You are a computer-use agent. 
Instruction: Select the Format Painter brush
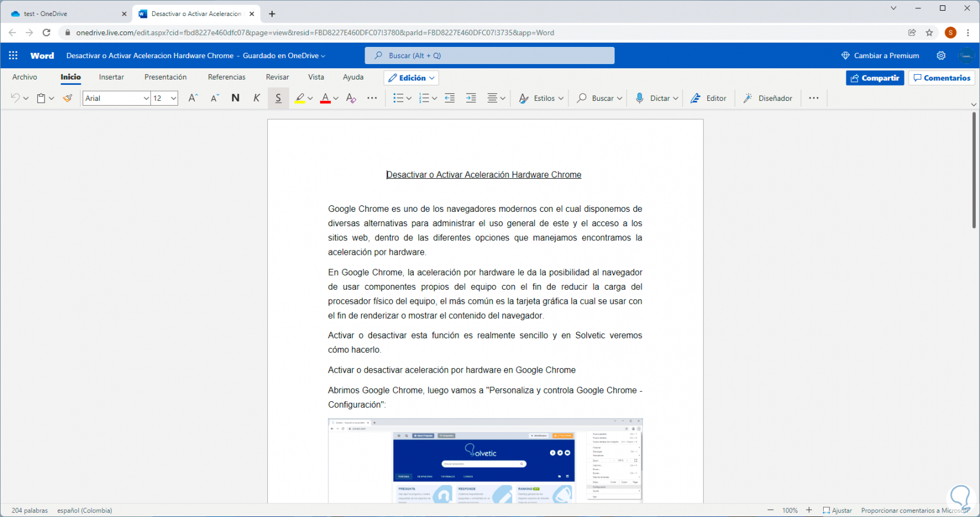pos(68,98)
